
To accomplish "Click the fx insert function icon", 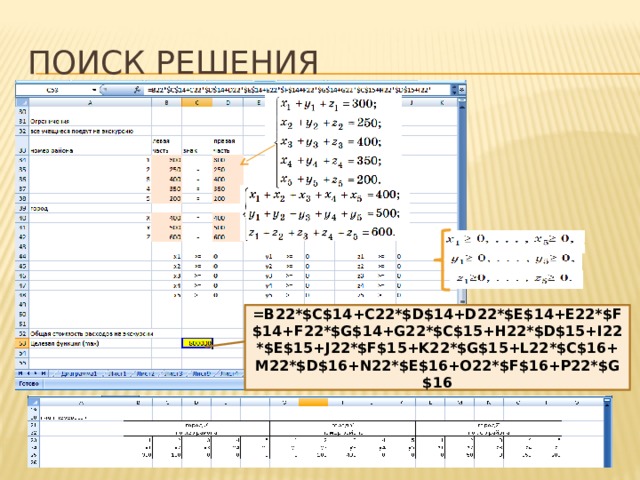I will click(138, 90).
